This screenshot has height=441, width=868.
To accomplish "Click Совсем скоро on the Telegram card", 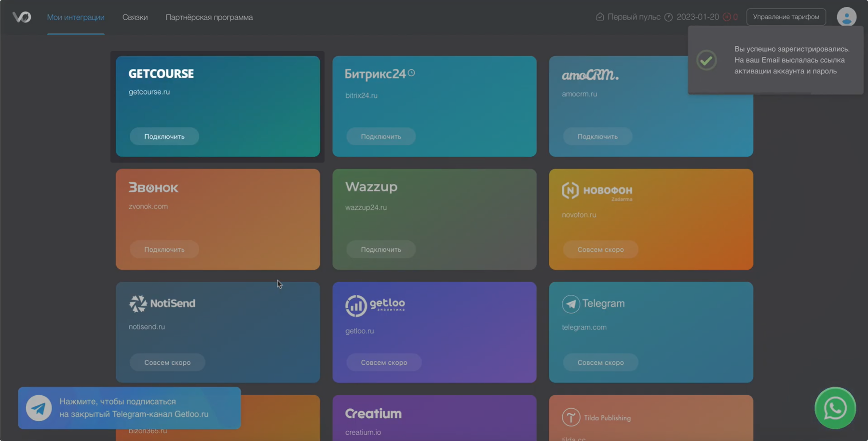I will click(x=601, y=362).
